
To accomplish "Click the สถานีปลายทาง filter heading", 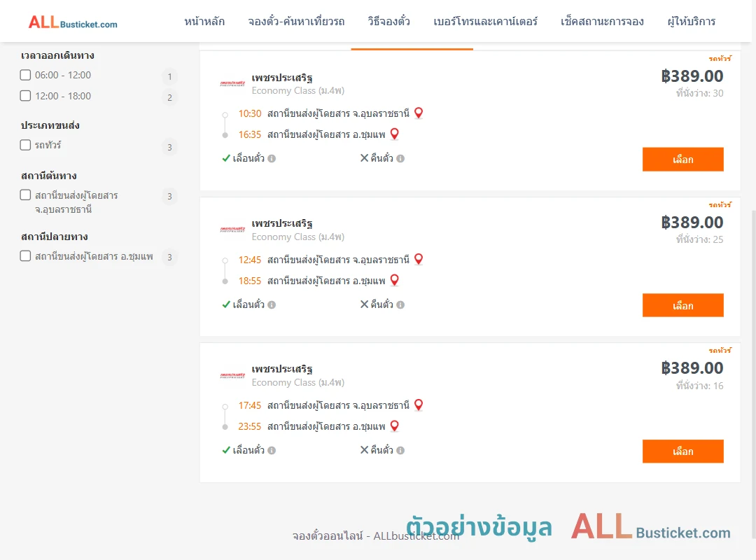I will pyautogui.click(x=55, y=237).
